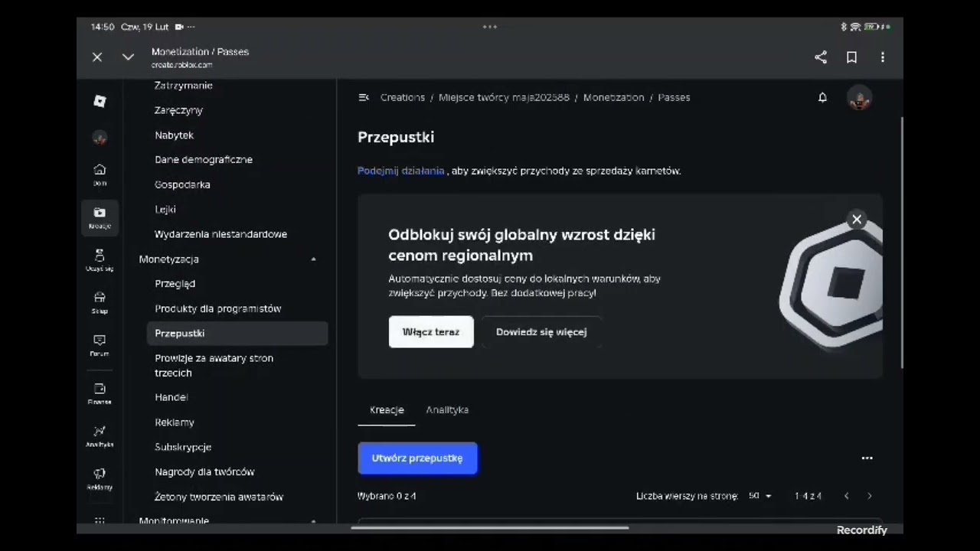The width and height of the screenshot is (980, 551).
Task: Open the Dom home sidebar icon
Action: (100, 174)
